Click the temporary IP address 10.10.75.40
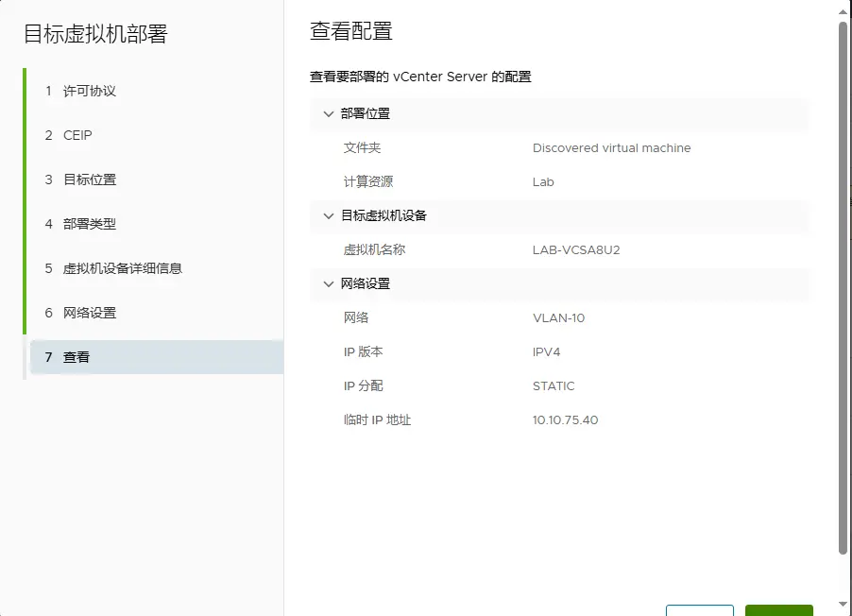This screenshot has height=616, width=852. tap(565, 420)
